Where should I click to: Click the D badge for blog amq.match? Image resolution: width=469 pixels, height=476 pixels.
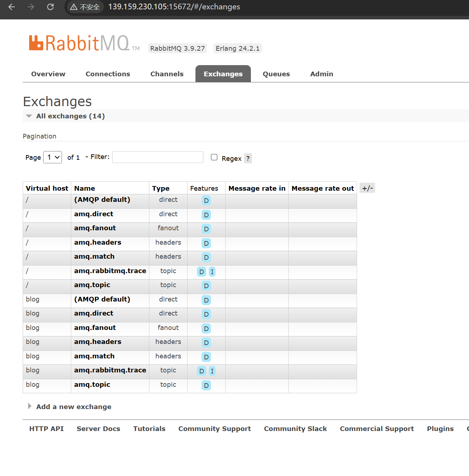point(206,357)
